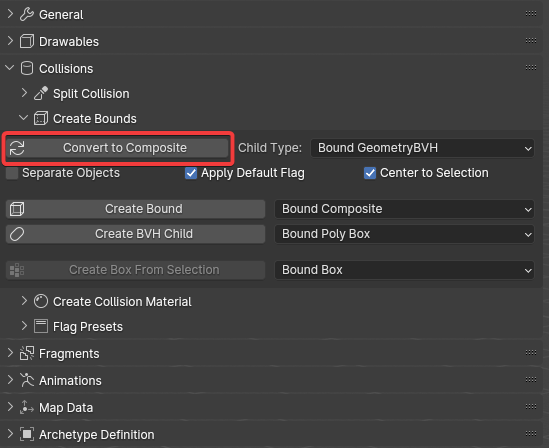Uncheck Apply Default Flag
The width and height of the screenshot is (549, 448).
pos(191,173)
